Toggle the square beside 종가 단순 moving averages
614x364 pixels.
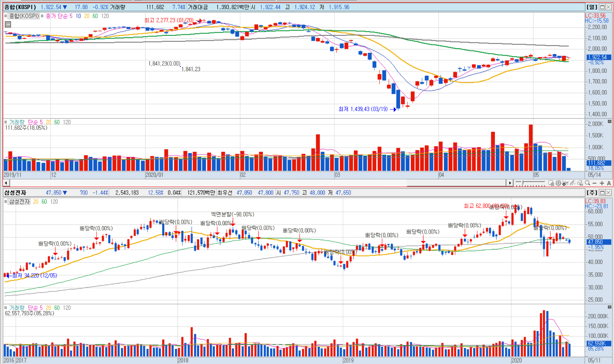(42, 16)
